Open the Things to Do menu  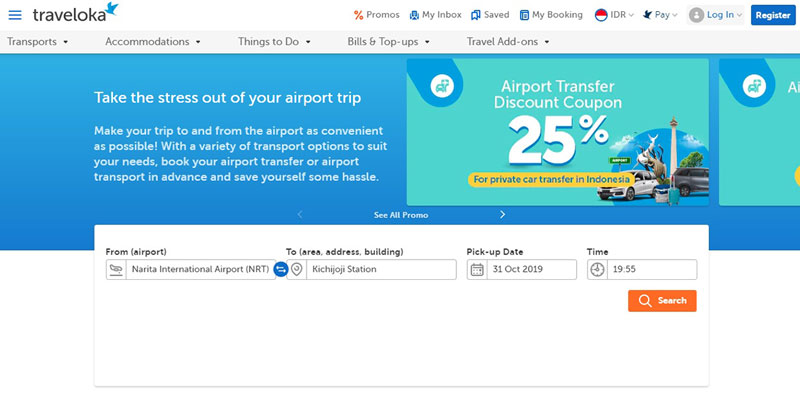point(274,42)
